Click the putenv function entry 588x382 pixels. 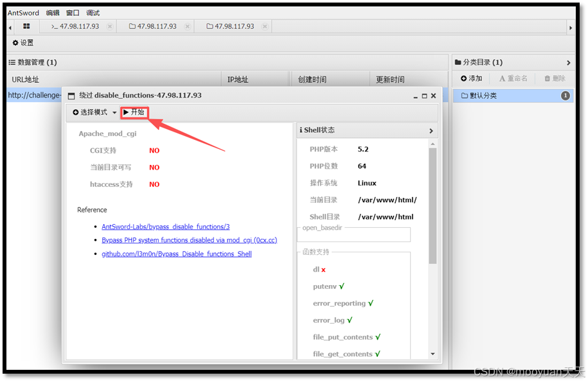tap(328, 286)
